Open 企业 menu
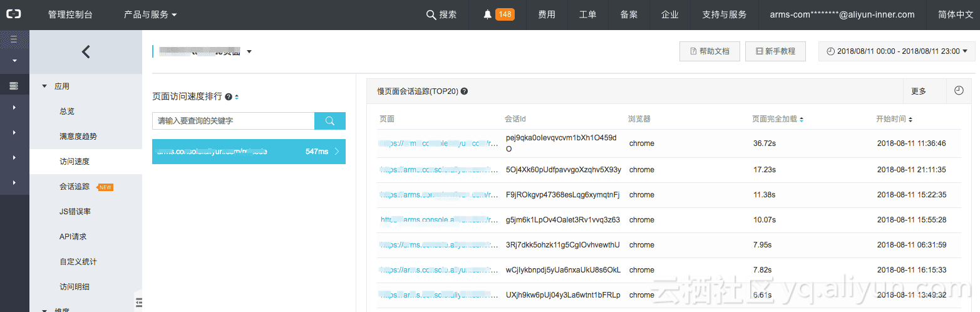This screenshot has width=980, height=312. point(669,14)
